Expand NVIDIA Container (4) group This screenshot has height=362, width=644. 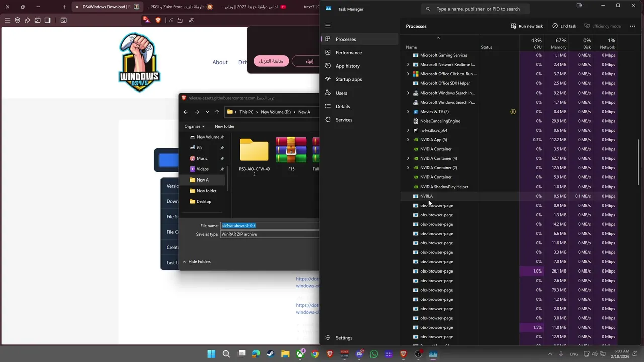[x=408, y=158]
